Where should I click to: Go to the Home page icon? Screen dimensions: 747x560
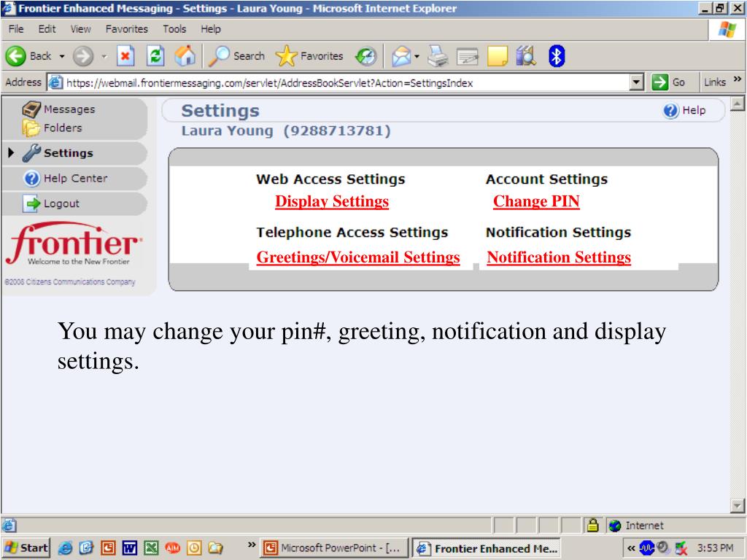click(185, 55)
